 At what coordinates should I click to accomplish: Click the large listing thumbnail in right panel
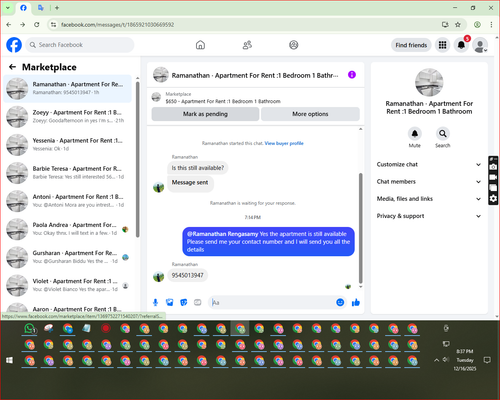pos(429,82)
